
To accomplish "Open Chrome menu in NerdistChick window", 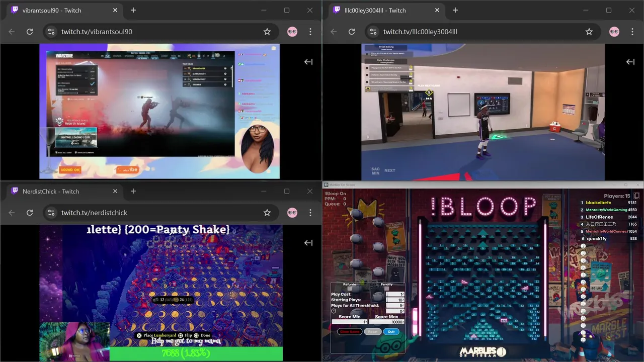I will point(310,213).
